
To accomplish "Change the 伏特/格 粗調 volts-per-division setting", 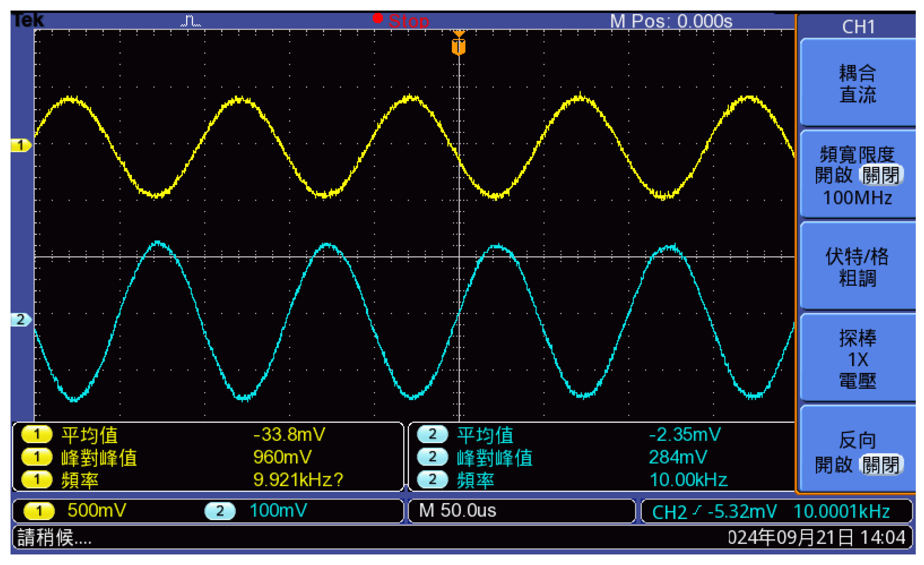I will point(857,267).
